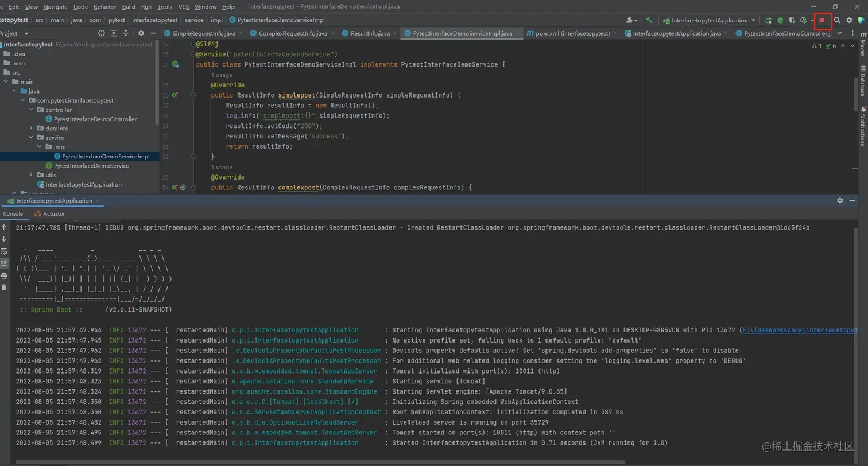This screenshot has width=868, height=466.
Task: Click the Build Project hammer icon
Action: [649, 20]
